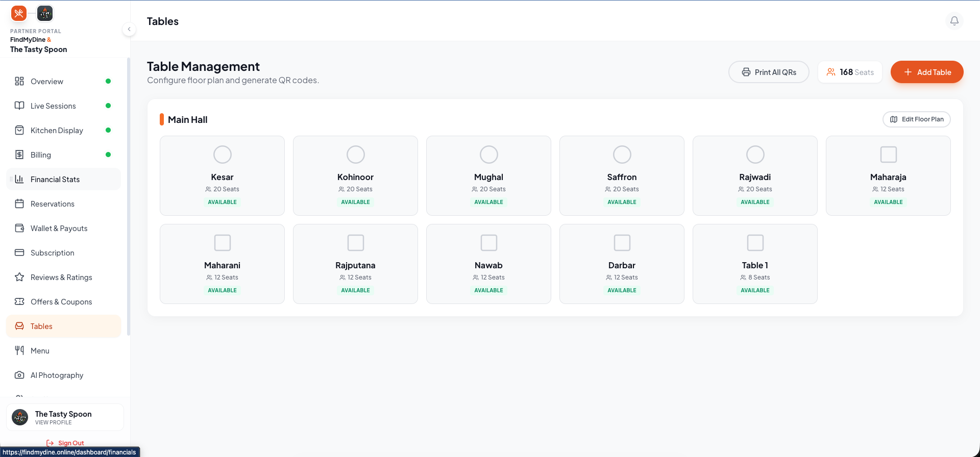Image resolution: width=980 pixels, height=457 pixels.
Task: Click the Subscription card icon
Action: (x=19, y=252)
